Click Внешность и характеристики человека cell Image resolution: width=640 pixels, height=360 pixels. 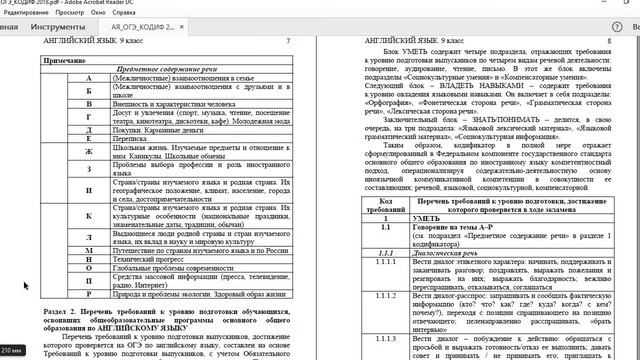[x=202, y=104]
